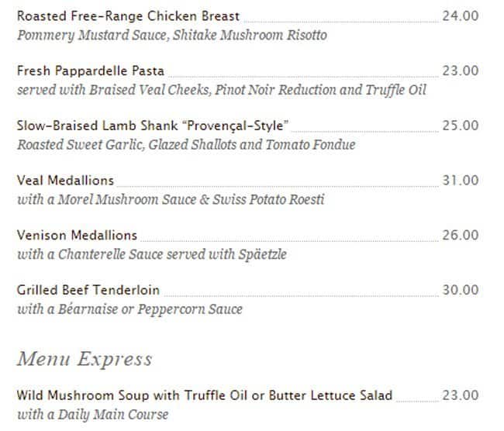Select the Roasted Sweet Garlic description line

186,145
